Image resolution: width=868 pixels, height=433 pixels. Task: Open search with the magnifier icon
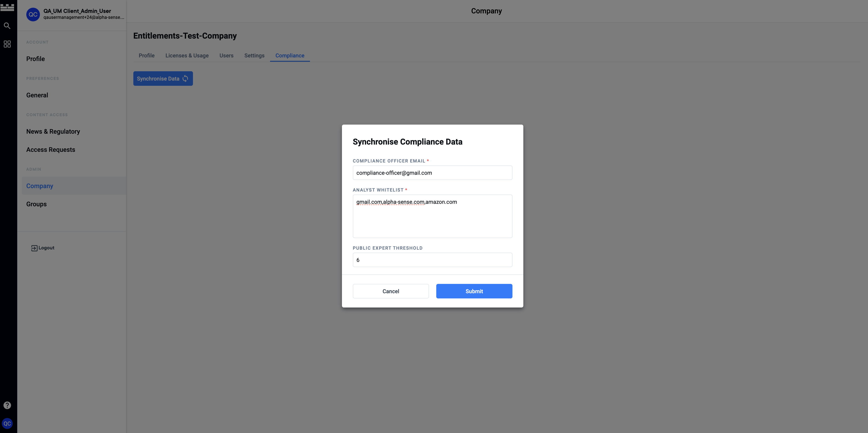[x=7, y=26]
